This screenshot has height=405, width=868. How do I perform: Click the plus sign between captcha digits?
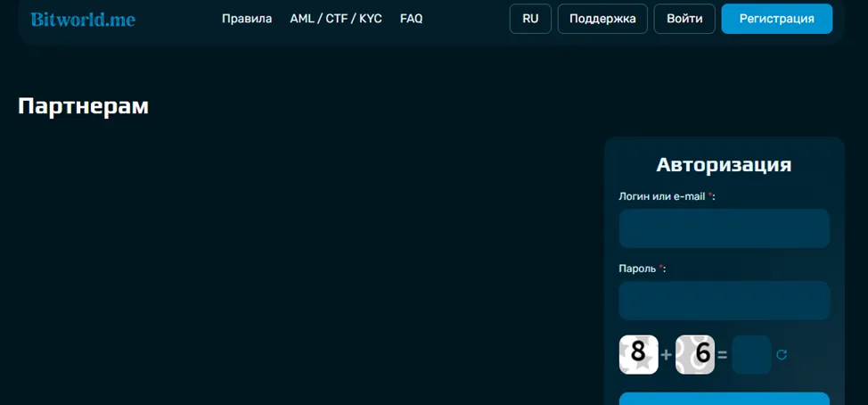click(667, 354)
